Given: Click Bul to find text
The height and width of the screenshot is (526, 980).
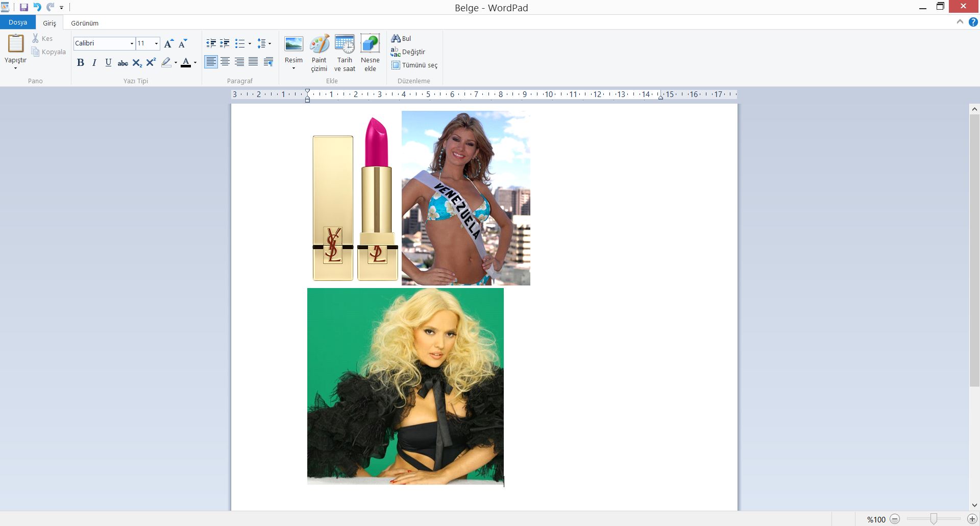Looking at the screenshot, I should pyautogui.click(x=401, y=38).
